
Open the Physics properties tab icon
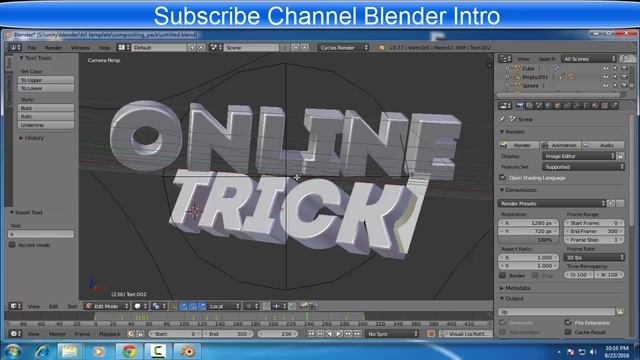[x=614, y=106]
